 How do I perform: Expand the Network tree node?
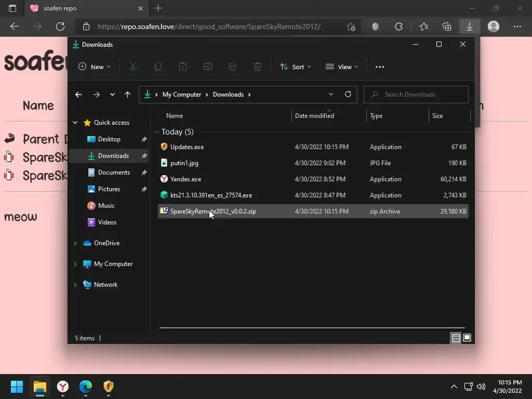click(x=75, y=285)
